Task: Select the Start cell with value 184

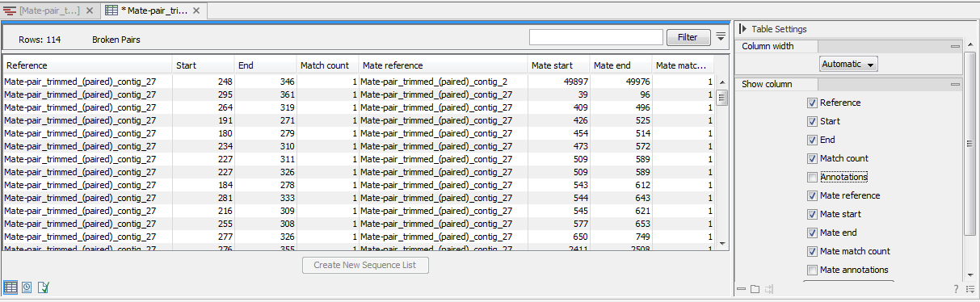Action: click(204, 185)
